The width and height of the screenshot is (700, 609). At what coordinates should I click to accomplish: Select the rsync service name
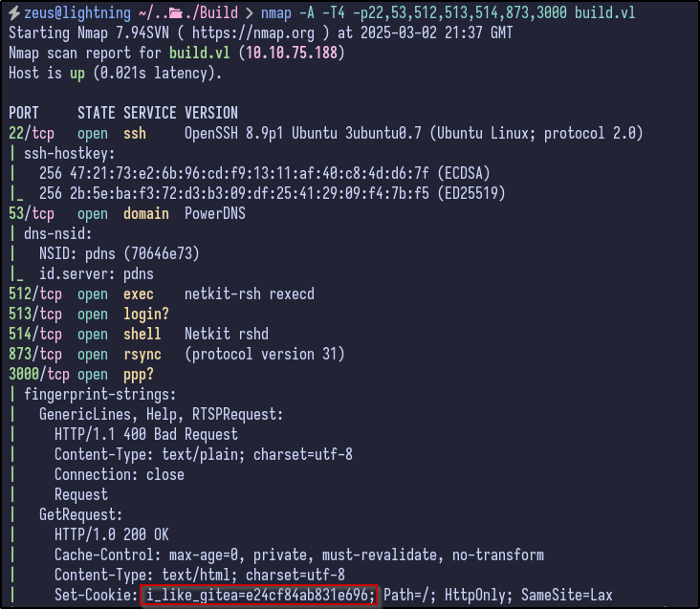(x=142, y=355)
